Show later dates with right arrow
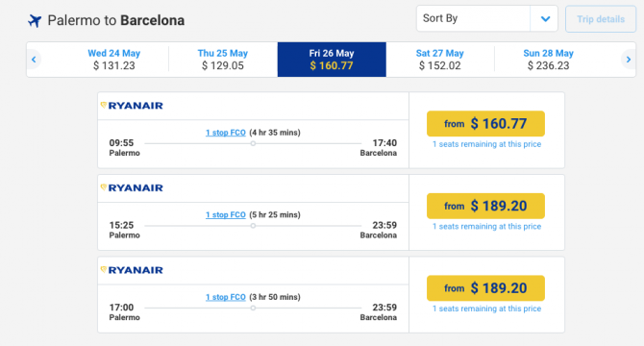 (x=628, y=60)
